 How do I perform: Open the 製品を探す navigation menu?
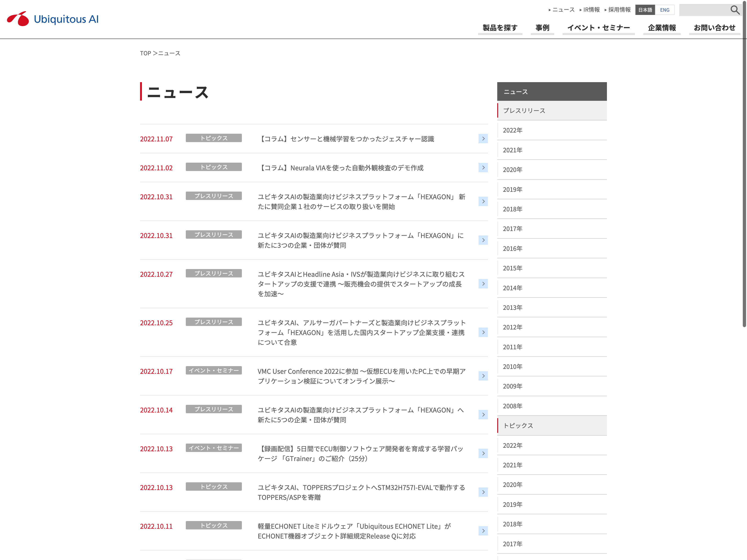(x=500, y=28)
